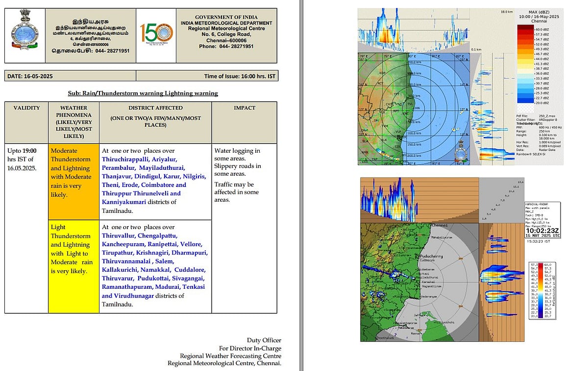This screenshot has width=588, height=371.
Task: Click the Rain/Thunderstorm warning subject heading
Action: 143,93
